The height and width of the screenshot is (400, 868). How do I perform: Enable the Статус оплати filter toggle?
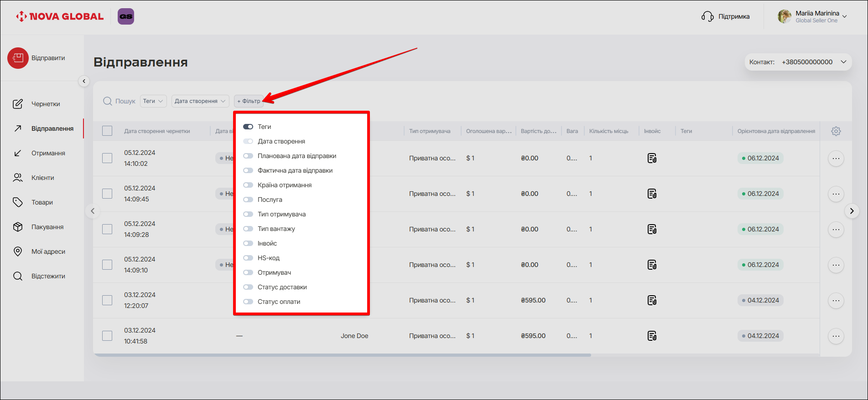tap(248, 302)
